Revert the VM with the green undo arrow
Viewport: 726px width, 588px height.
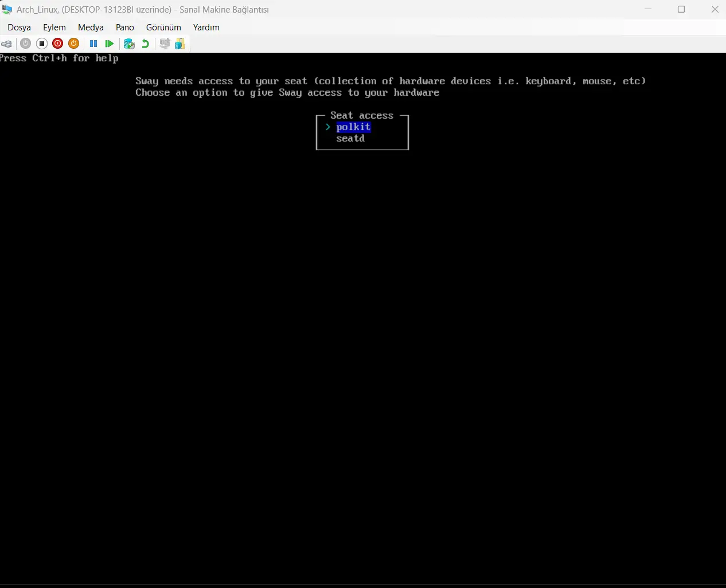[x=146, y=44]
